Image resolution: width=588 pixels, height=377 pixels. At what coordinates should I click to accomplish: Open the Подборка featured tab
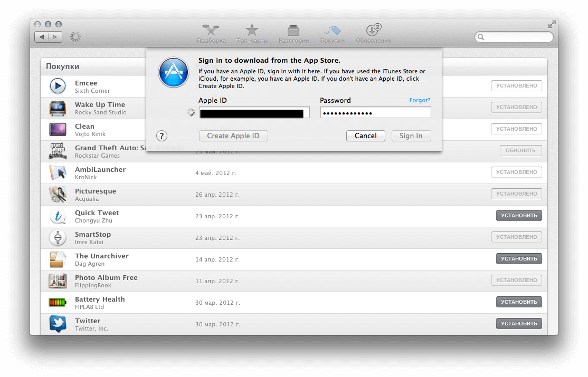211,34
